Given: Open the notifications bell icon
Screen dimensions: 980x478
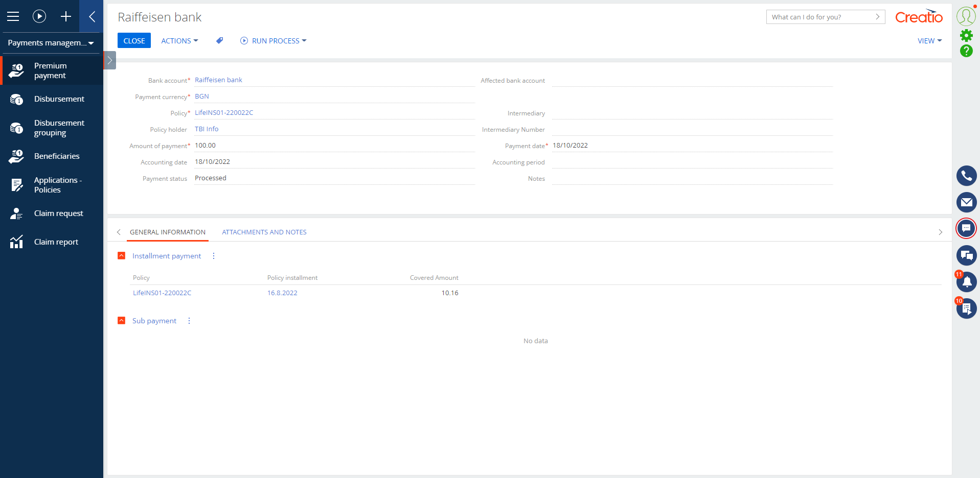Looking at the screenshot, I should click(x=966, y=282).
